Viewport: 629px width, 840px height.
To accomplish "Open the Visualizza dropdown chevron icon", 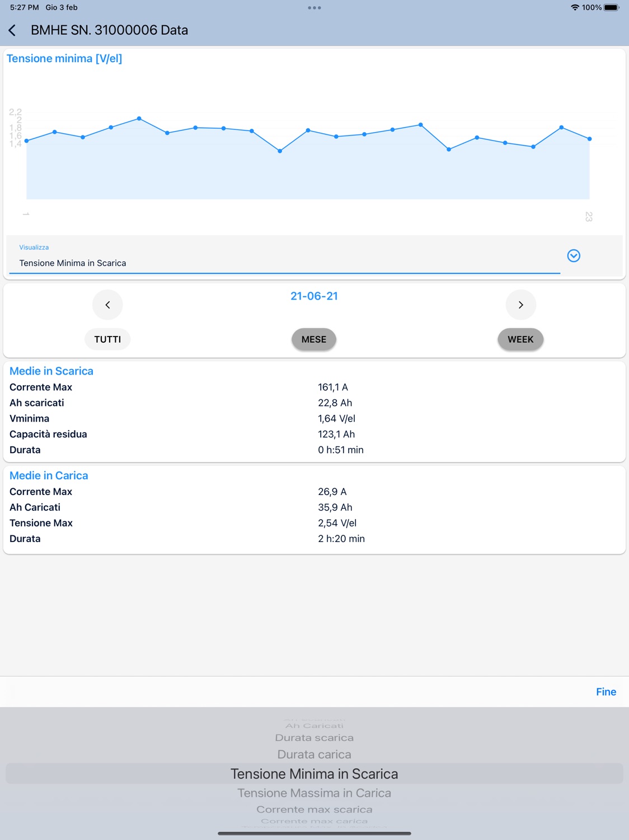I will (x=574, y=256).
